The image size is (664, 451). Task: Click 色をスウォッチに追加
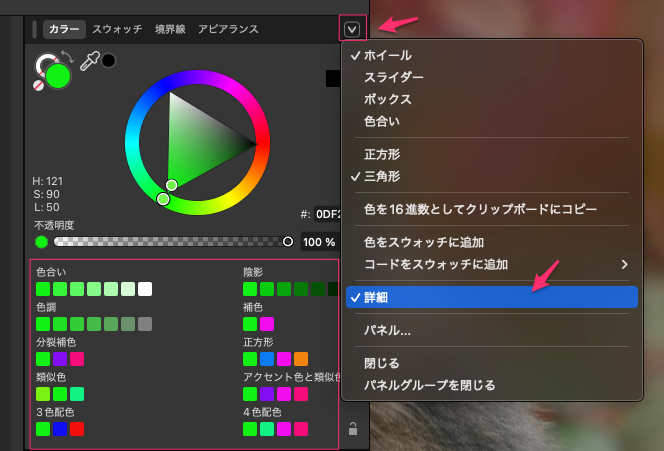coord(424,242)
